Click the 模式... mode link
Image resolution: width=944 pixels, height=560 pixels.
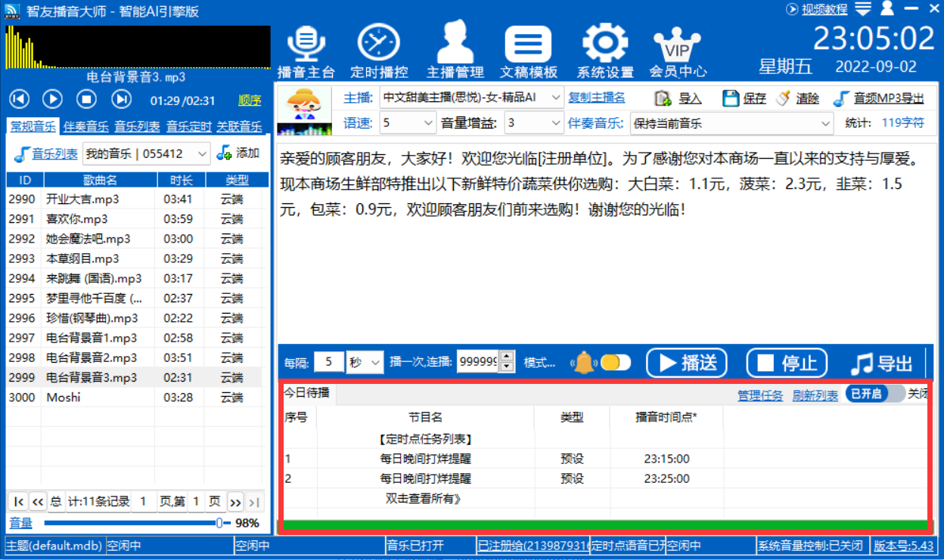539,363
